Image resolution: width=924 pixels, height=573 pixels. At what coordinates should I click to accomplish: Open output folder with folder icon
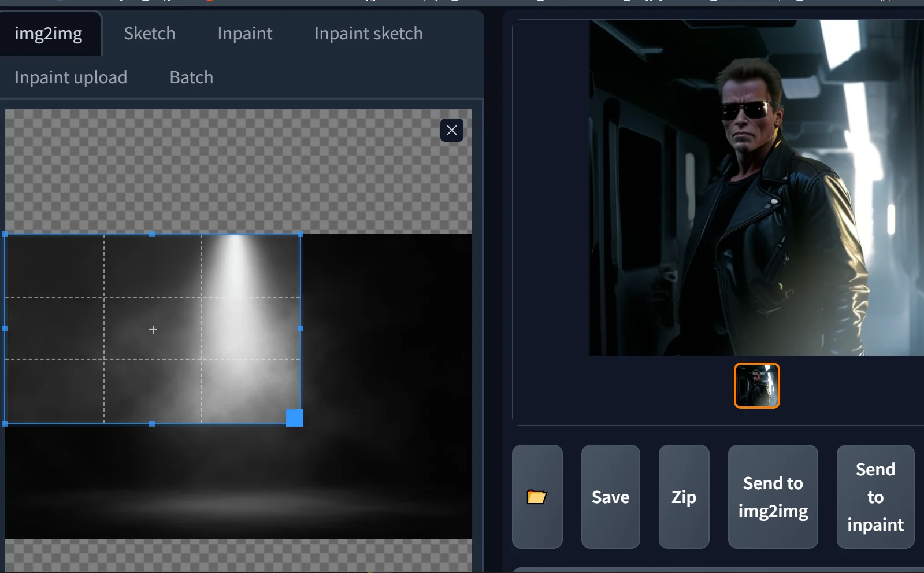537,497
